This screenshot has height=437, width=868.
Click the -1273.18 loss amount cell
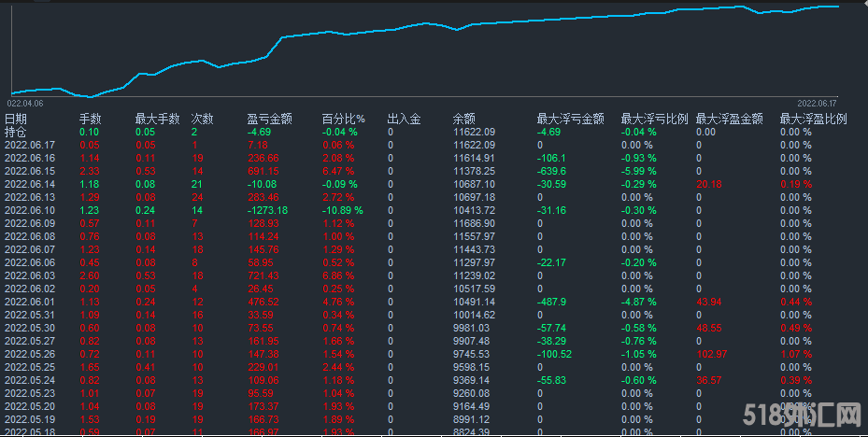pos(267,210)
